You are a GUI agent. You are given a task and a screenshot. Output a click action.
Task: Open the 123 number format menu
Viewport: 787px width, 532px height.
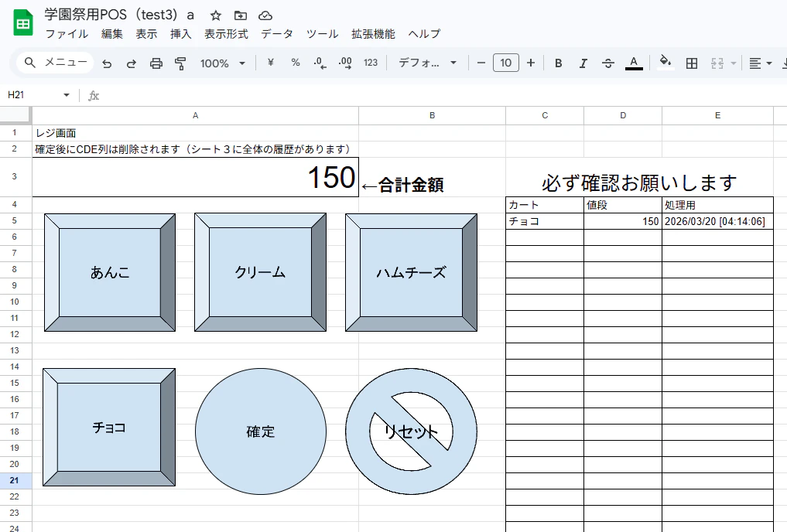(x=371, y=63)
